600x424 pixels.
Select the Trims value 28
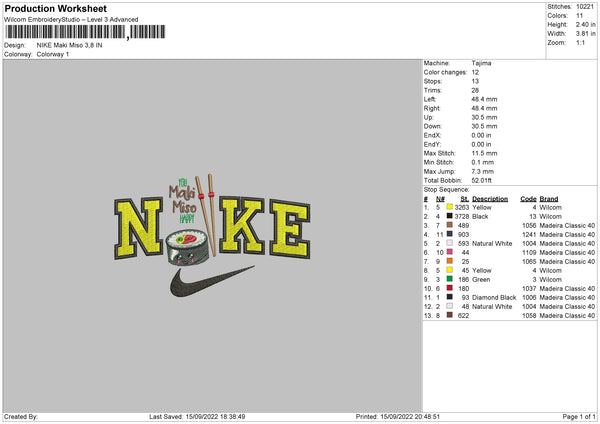point(475,90)
